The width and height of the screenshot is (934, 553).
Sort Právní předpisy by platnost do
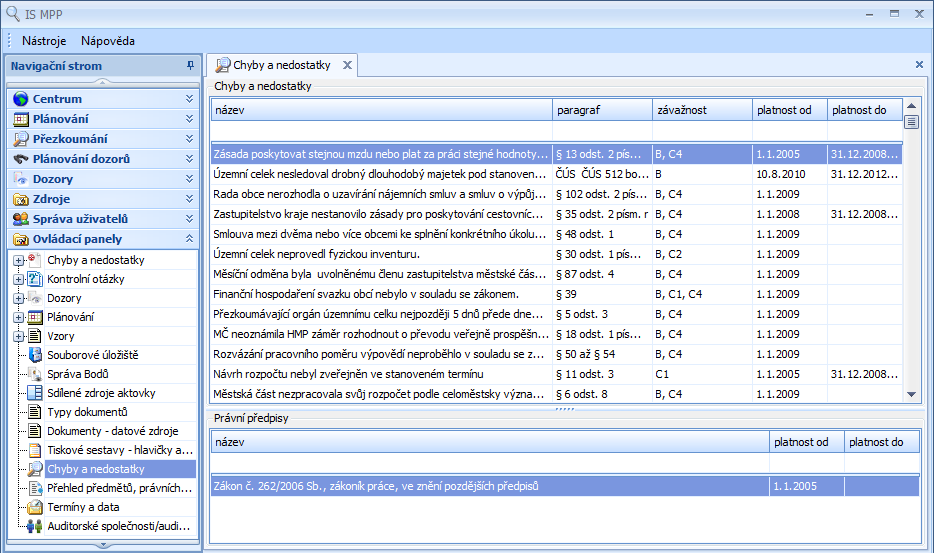pos(882,442)
